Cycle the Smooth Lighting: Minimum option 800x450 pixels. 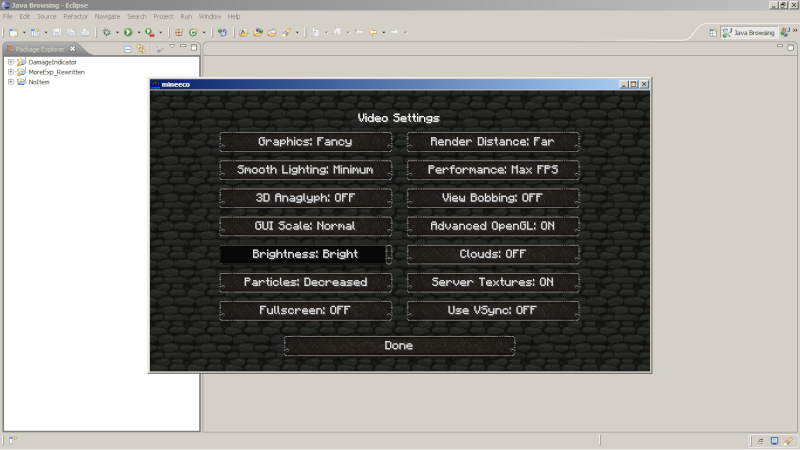tap(306, 170)
